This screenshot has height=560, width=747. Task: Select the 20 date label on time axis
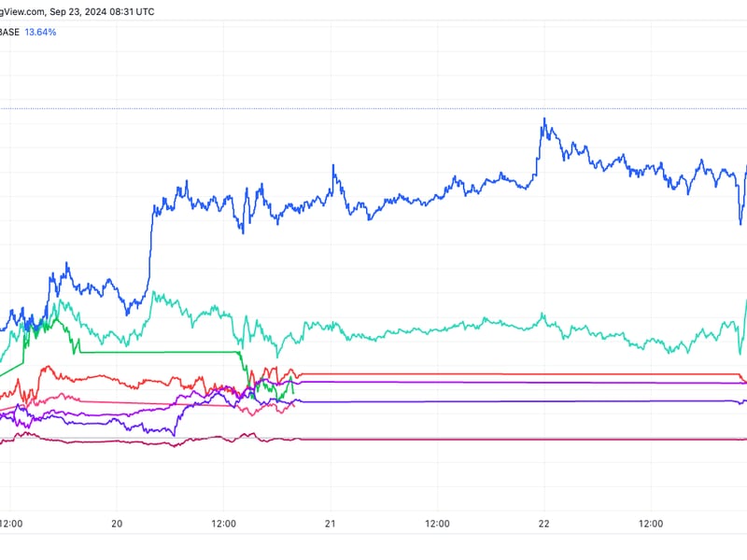[x=118, y=525]
